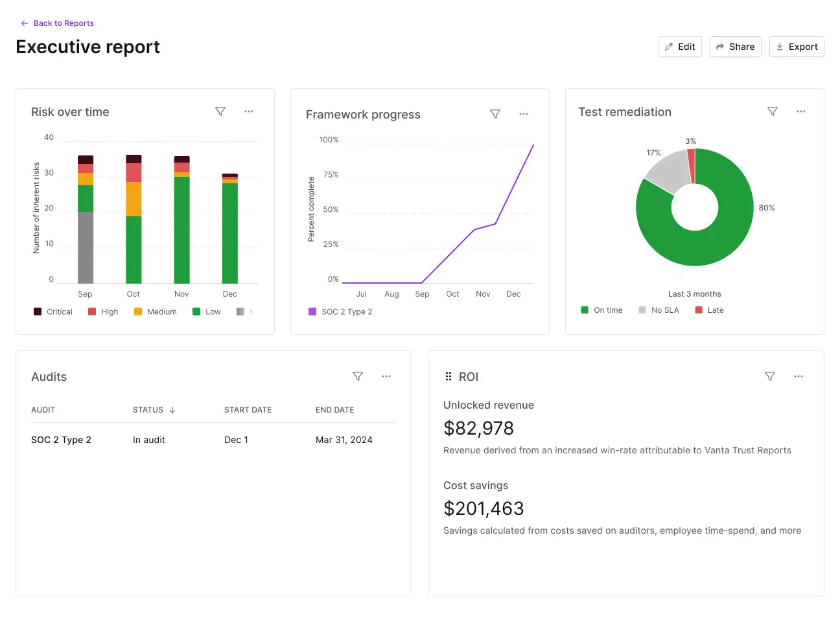Click the Export button

pos(797,46)
